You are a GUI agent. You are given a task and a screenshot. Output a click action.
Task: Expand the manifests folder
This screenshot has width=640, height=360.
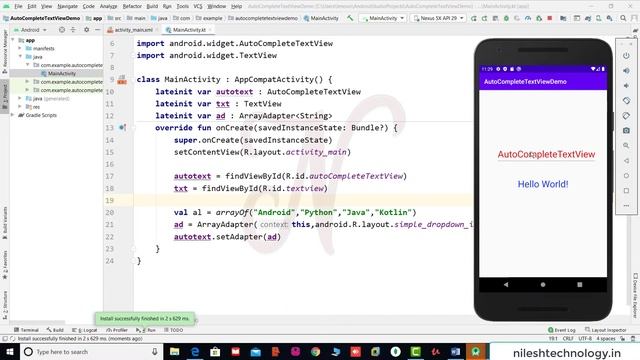coord(20,48)
